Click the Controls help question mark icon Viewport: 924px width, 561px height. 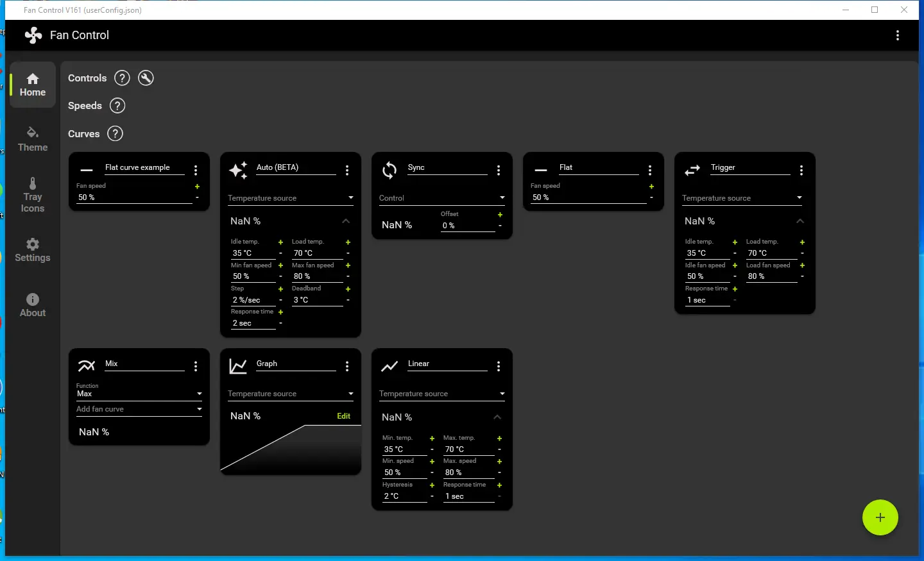pyautogui.click(x=122, y=78)
